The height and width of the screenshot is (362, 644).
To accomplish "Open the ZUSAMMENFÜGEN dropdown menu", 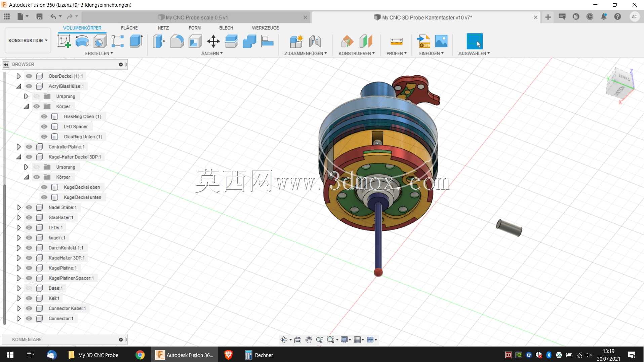I will click(306, 53).
